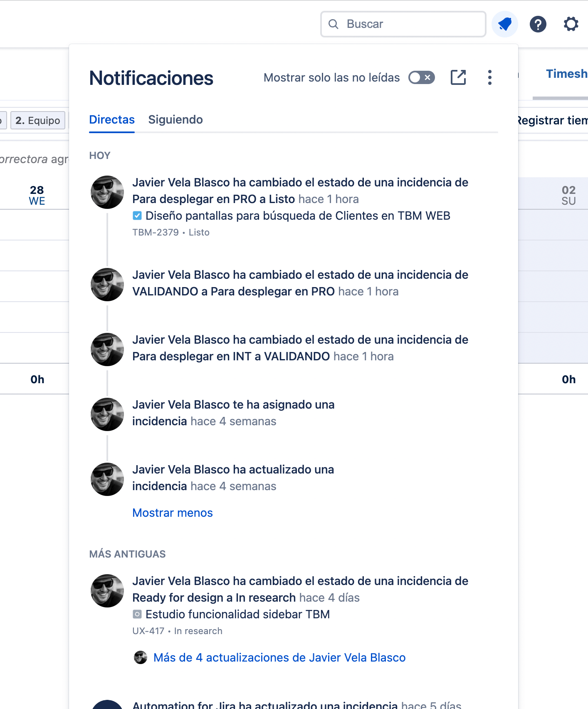Click the notifications bell icon
The width and height of the screenshot is (588, 709).
504,24
